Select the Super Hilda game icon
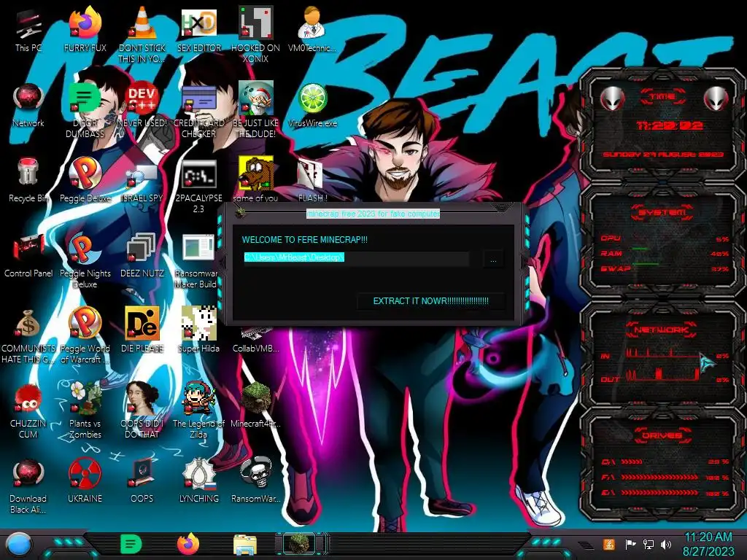Viewport: 747px width, 560px height. pyautogui.click(x=199, y=330)
